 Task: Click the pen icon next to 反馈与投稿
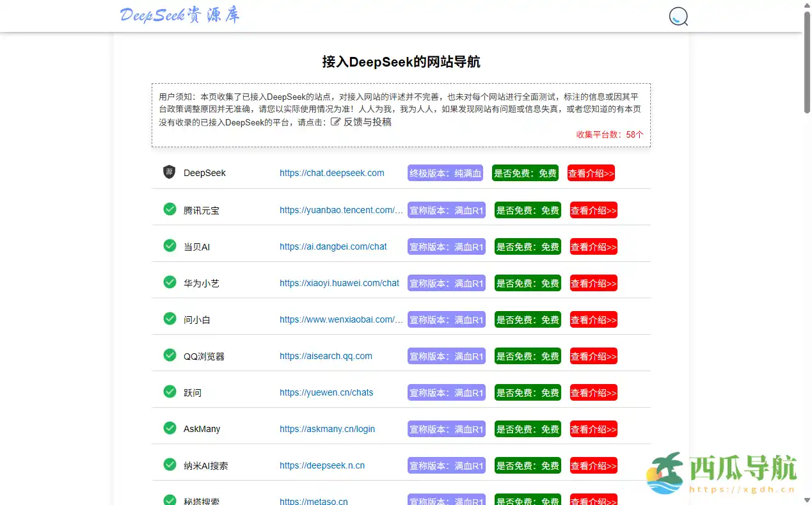point(335,122)
